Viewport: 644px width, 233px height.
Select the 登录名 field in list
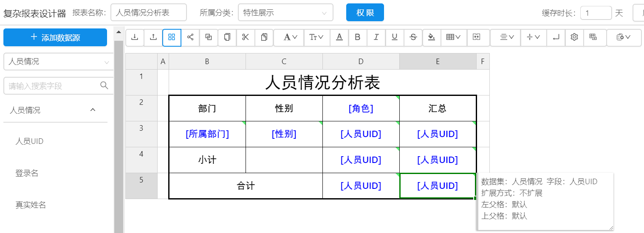coord(27,173)
